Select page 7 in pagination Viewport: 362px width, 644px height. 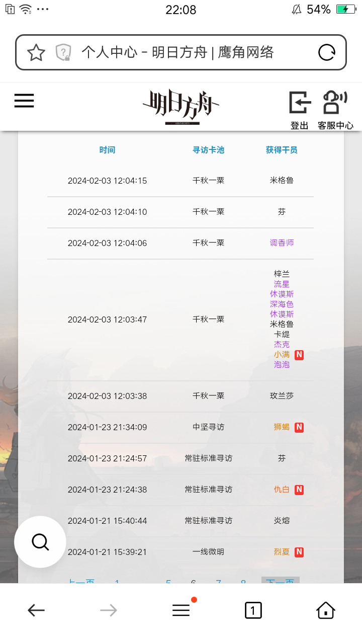coord(218,581)
